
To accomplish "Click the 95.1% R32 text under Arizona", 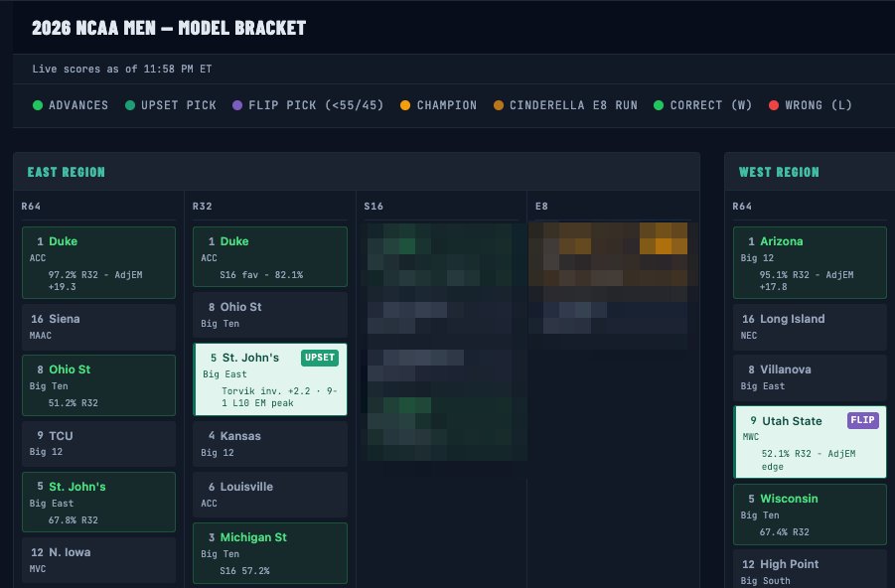I will (807, 281).
